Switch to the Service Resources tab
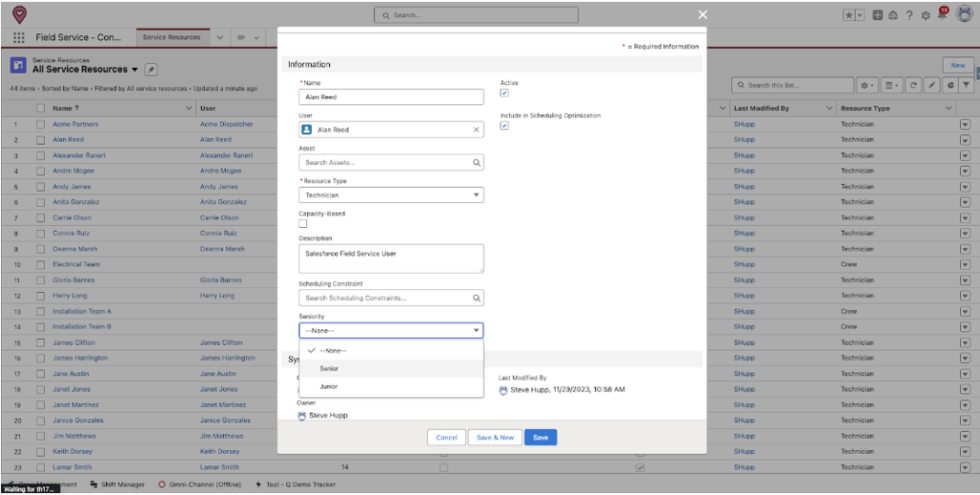The height and width of the screenshot is (495, 980). point(172,37)
